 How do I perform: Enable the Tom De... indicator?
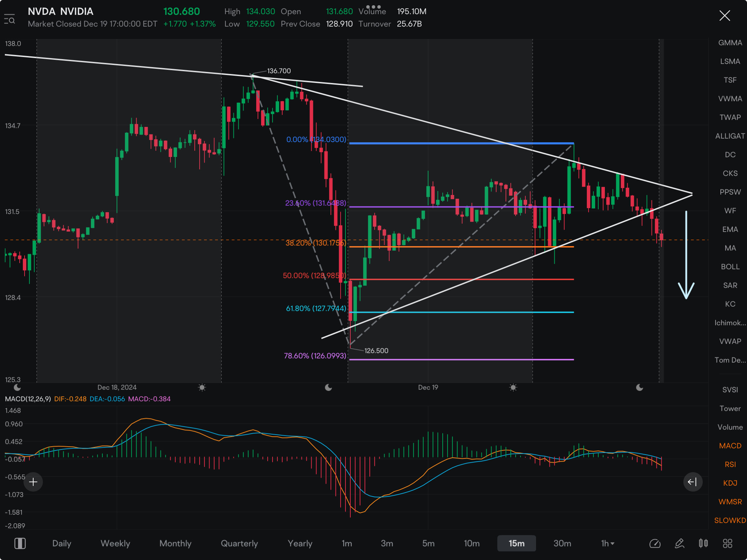730,360
